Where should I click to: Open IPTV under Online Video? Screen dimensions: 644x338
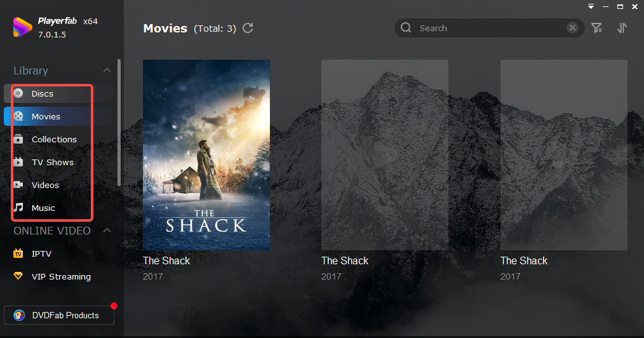(x=41, y=253)
